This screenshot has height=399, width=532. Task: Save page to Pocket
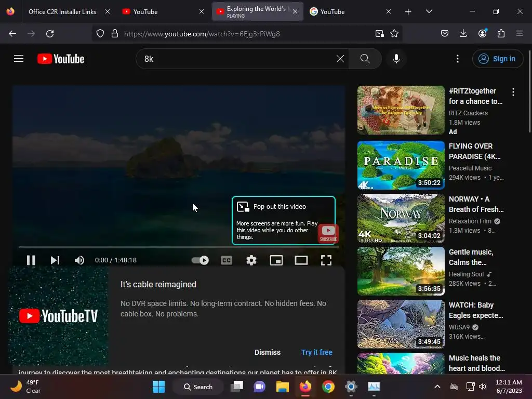point(445,34)
